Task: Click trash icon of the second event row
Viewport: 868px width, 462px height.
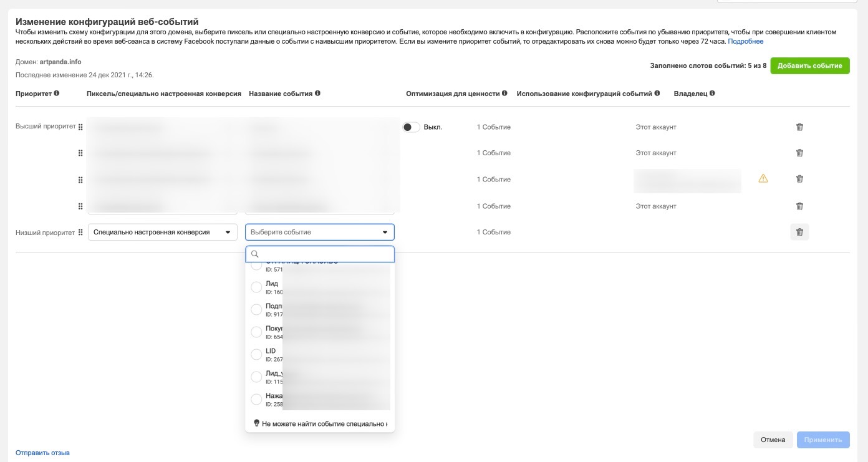Action: click(799, 153)
